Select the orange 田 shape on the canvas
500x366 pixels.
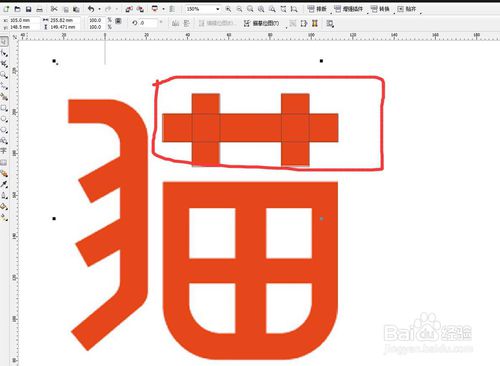coord(250,271)
